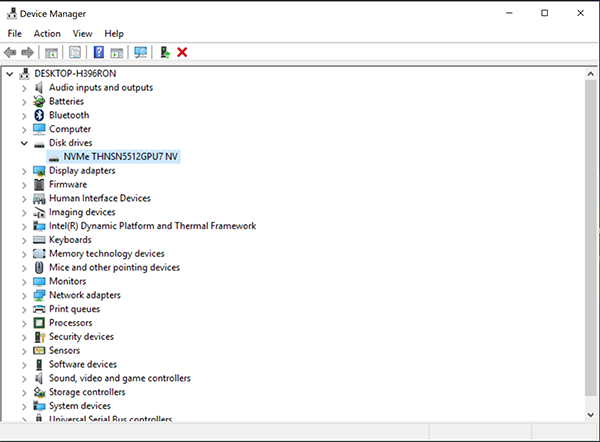Click the Back arrow toolbar icon
The height and width of the screenshot is (442, 600).
tap(10, 52)
